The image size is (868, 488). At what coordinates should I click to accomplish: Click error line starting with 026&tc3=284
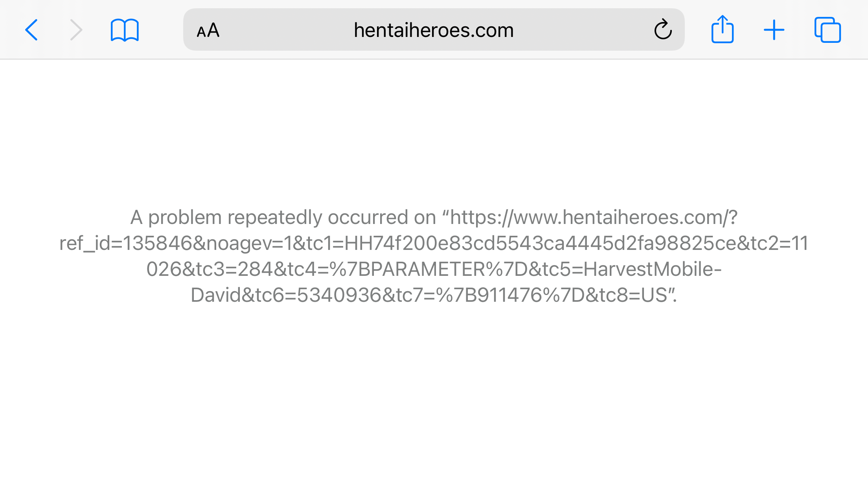[434, 269]
